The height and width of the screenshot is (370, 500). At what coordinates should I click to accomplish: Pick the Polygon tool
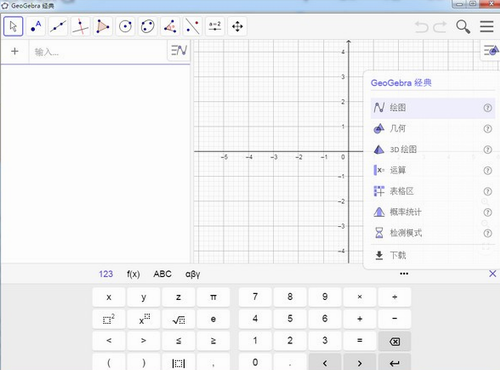pyautogui.click(x=103, y=26)
